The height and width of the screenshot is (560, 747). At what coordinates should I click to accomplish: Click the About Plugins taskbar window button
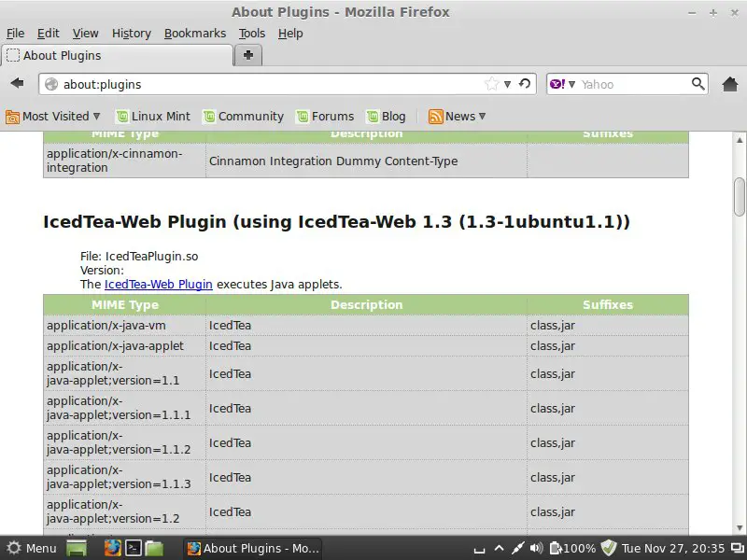click(x=252, y=548)
